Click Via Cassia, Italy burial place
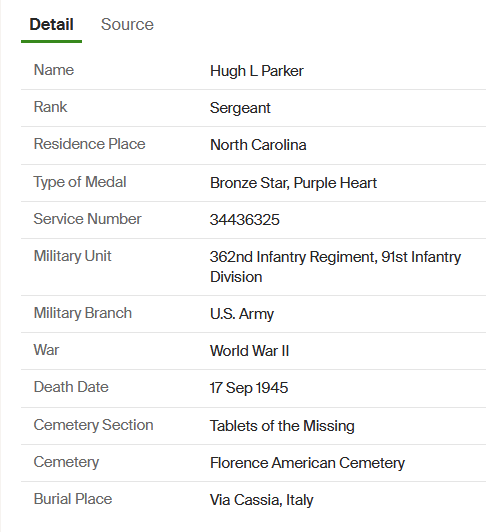The width and height of the screenshot is (495, 532). click(x=261, y=500)
